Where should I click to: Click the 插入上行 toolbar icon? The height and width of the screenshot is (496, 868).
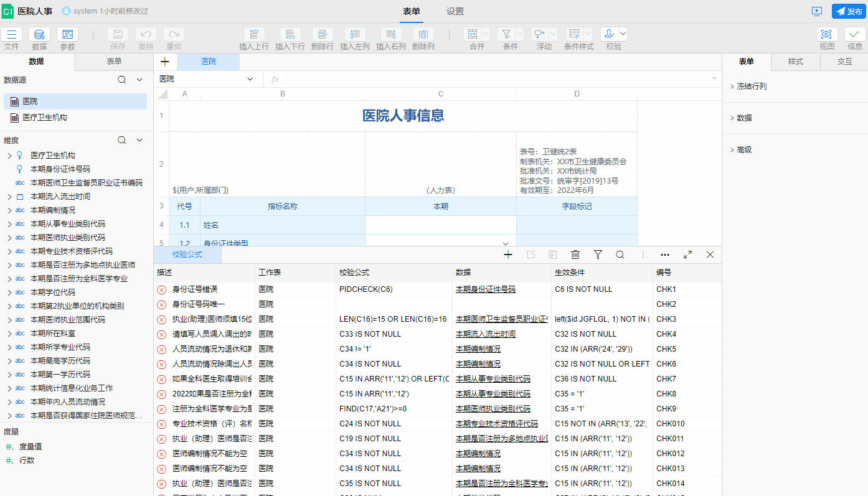pos(254,35)
